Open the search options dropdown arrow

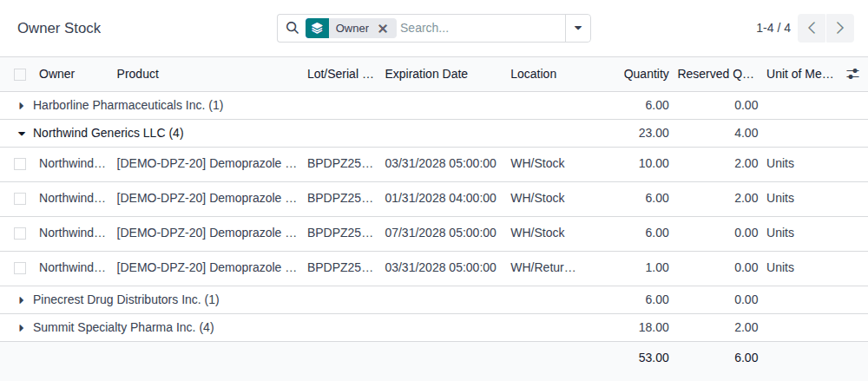coord(578,29)
